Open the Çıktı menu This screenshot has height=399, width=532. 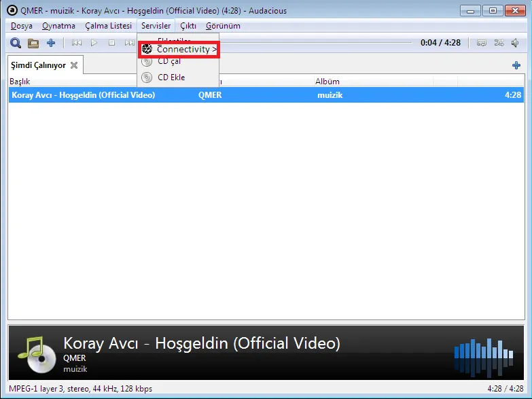[x=188, y=26]
